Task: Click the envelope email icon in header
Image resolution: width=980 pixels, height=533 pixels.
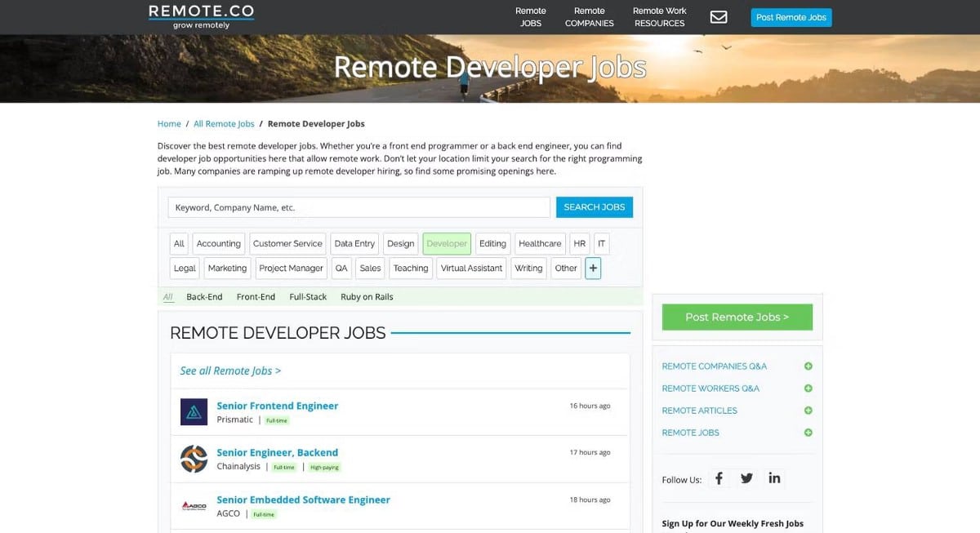Action: [719, 17]
